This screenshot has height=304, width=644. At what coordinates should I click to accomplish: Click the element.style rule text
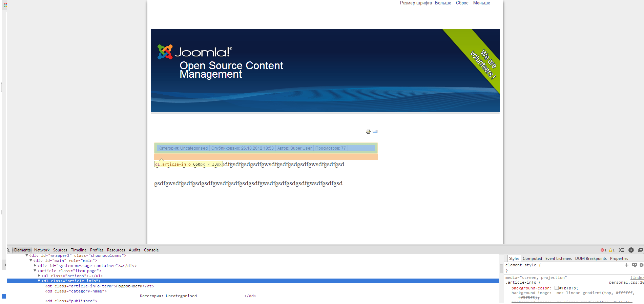click(523, 265)
